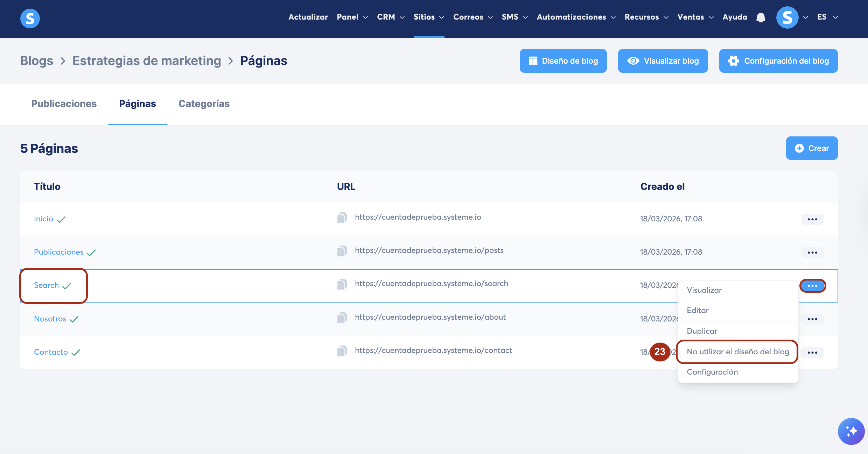Open three-dot menu for Inicio row
868x454 pixels.
click(x=812, y=219)
